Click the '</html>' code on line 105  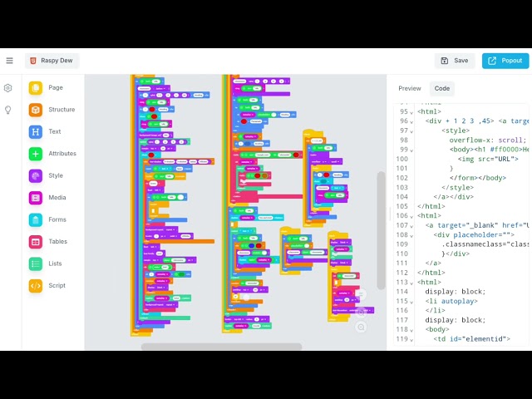(431, 206)
